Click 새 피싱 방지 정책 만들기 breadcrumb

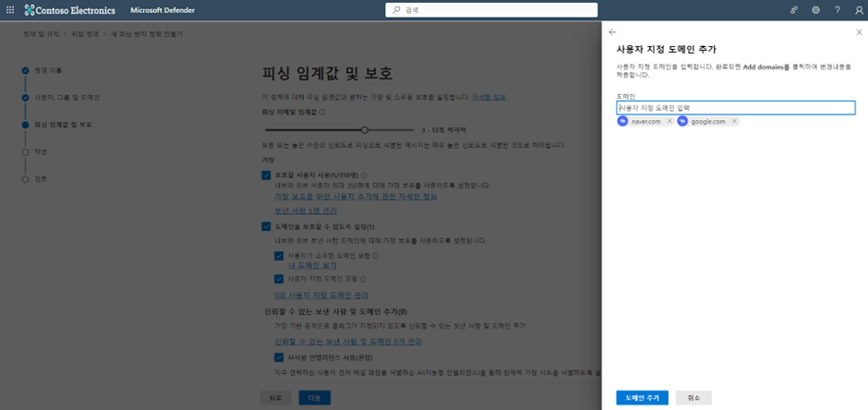point(147,34)
